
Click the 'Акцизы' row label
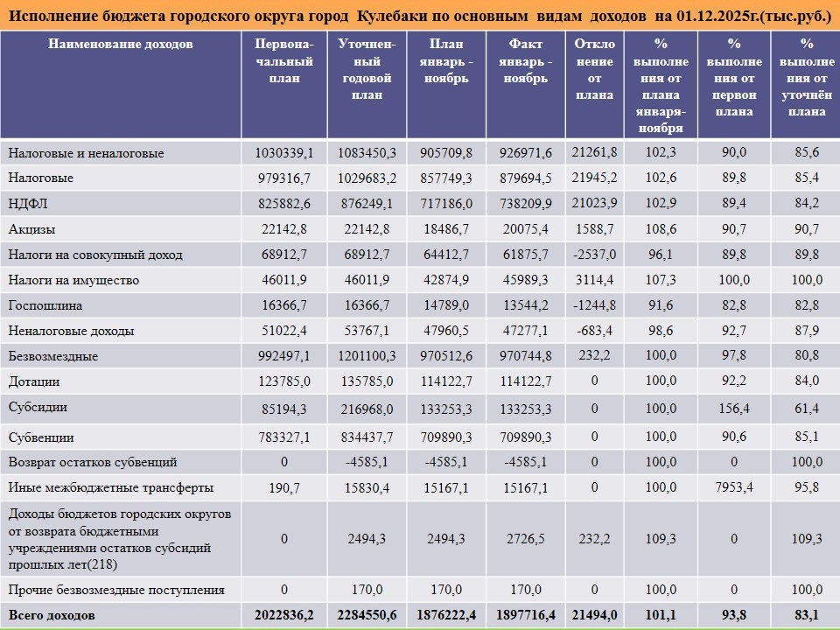[x=31, y=229]
